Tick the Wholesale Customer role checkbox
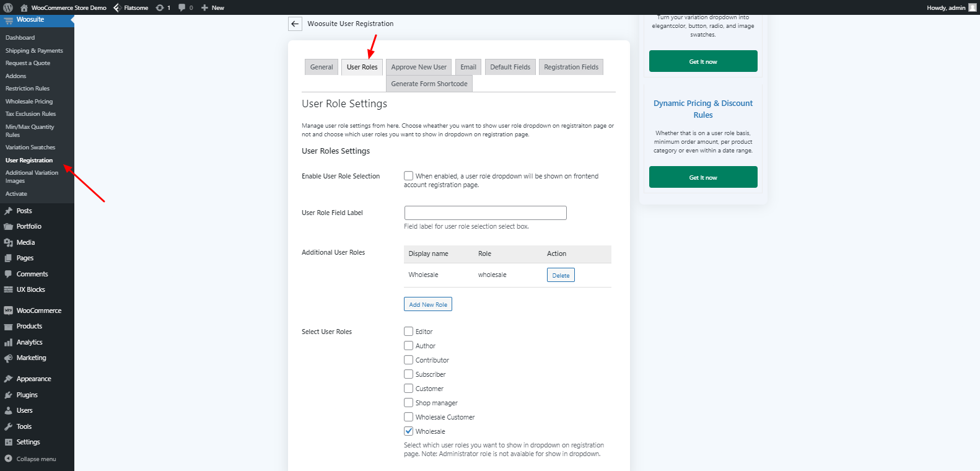980x471 pixels. click(x=409, y=417)
